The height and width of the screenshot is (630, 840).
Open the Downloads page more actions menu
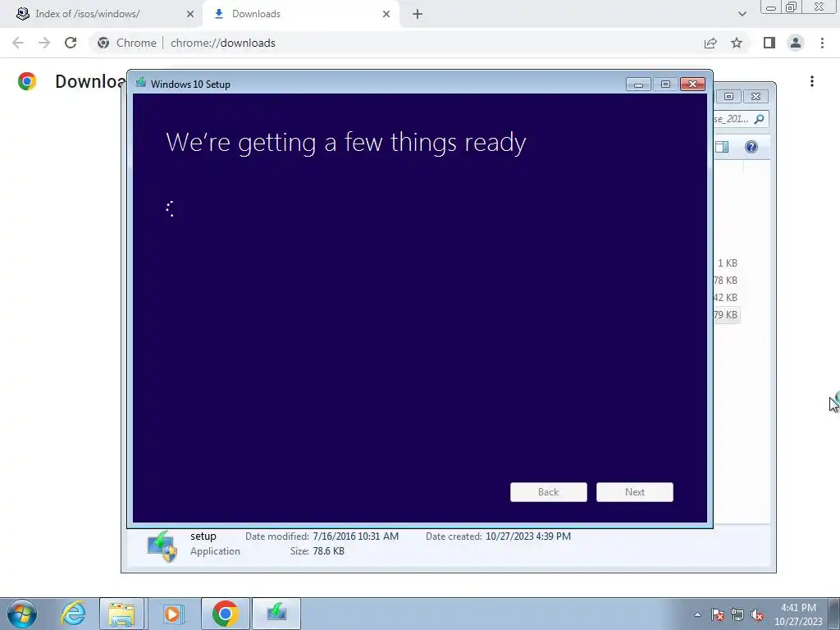pos(812,81)
